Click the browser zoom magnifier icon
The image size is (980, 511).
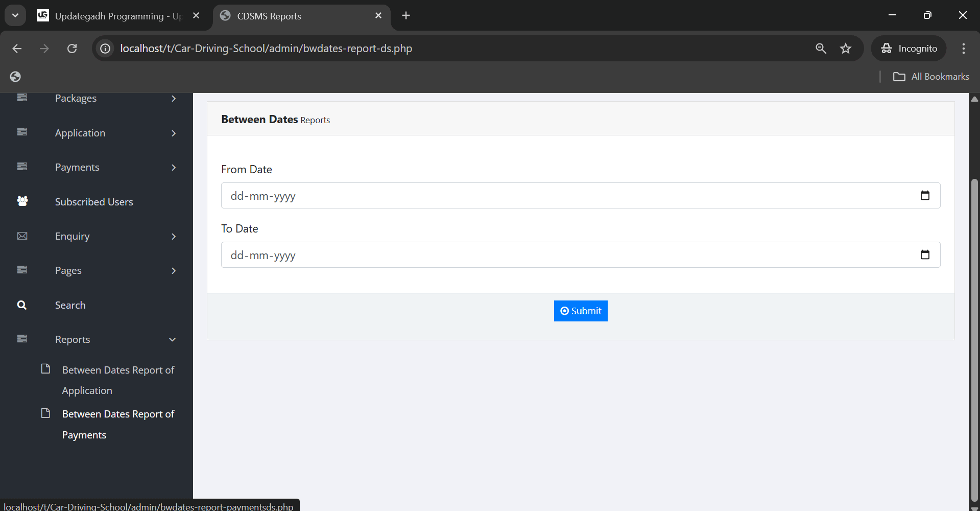tap(821, 49)
